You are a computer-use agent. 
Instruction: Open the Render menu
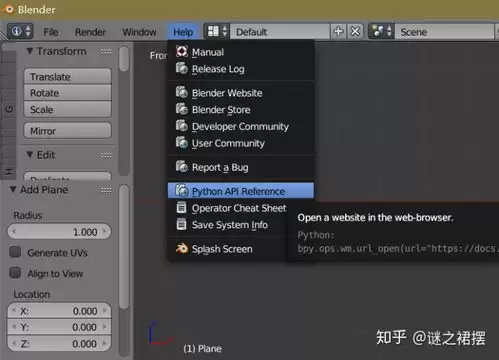[x=90, y=32]
